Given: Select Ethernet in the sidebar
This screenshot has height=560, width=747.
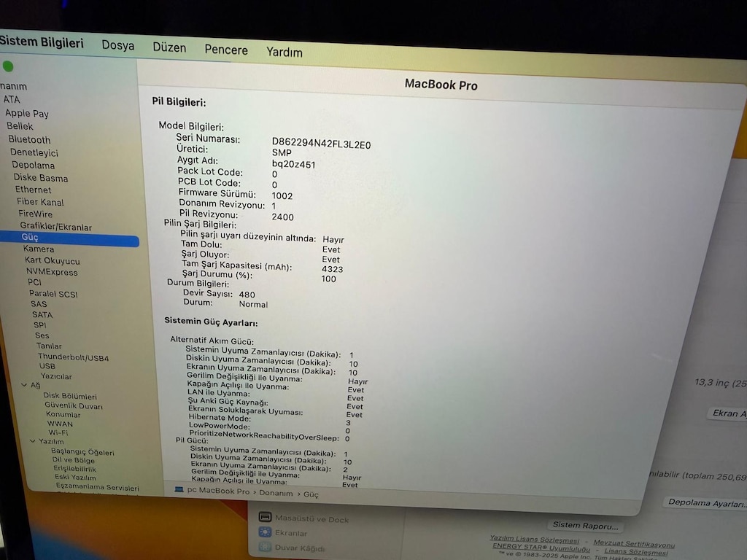Looking at the screenshot, I should [33, 190].
